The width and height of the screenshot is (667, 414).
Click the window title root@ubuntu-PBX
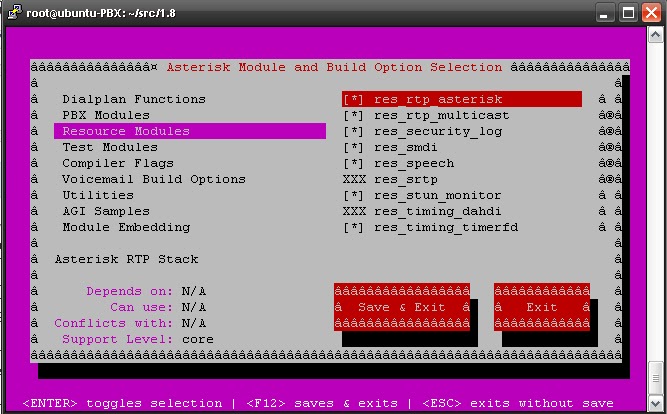pos(101,13)
